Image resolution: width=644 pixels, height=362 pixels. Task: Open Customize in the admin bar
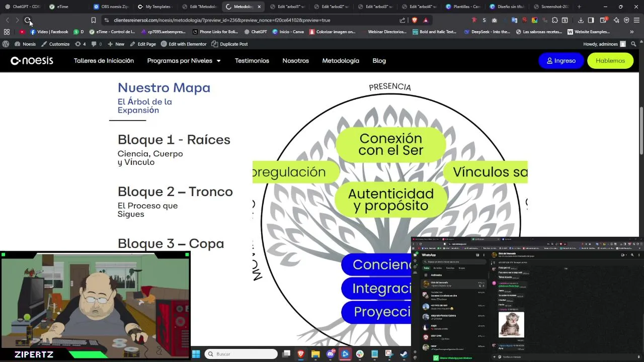pyautogui.click(x=55, y=44)
